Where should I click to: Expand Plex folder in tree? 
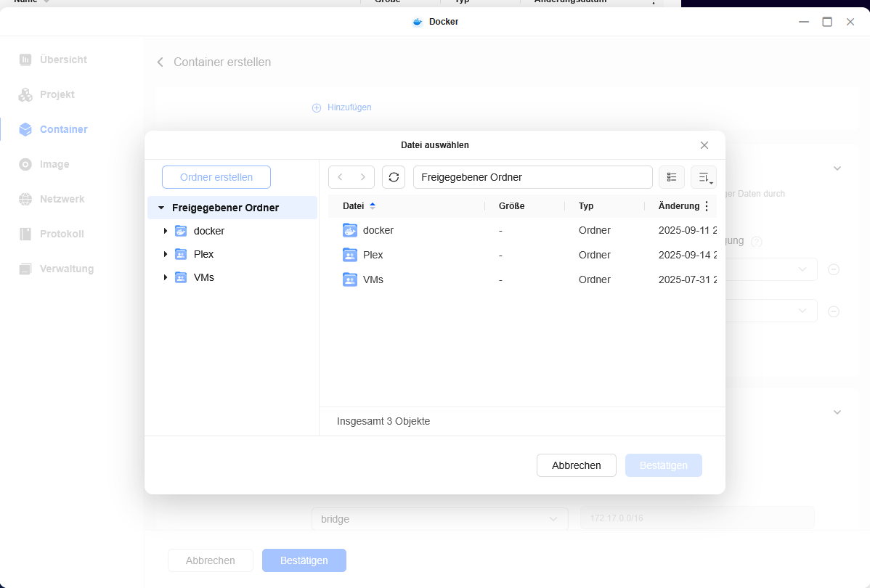[166, 254]
